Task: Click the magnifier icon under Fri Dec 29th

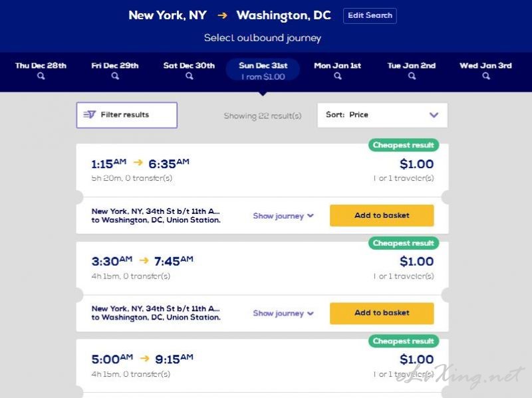Action: point(115,76)
